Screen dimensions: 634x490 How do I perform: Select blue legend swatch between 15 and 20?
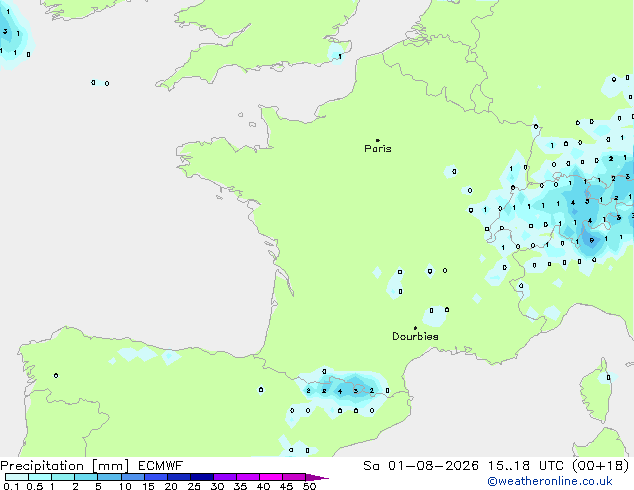pyautogui.click(x=156, y=477)
